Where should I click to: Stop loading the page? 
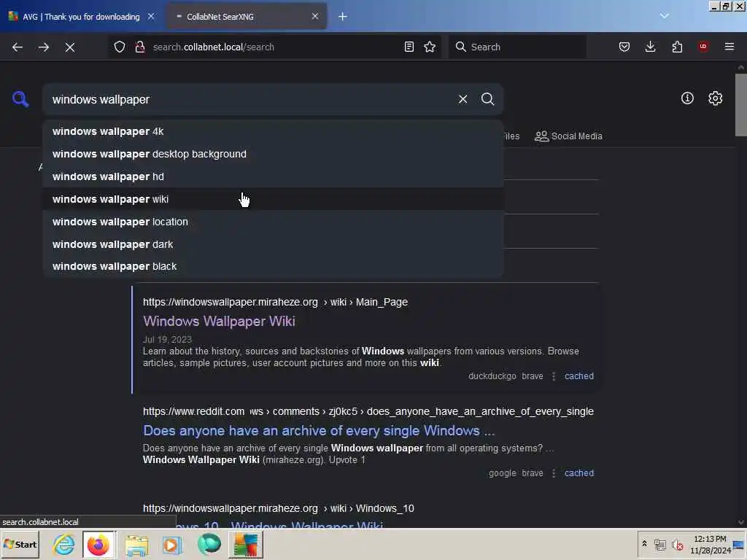click(x=70, y=47)
